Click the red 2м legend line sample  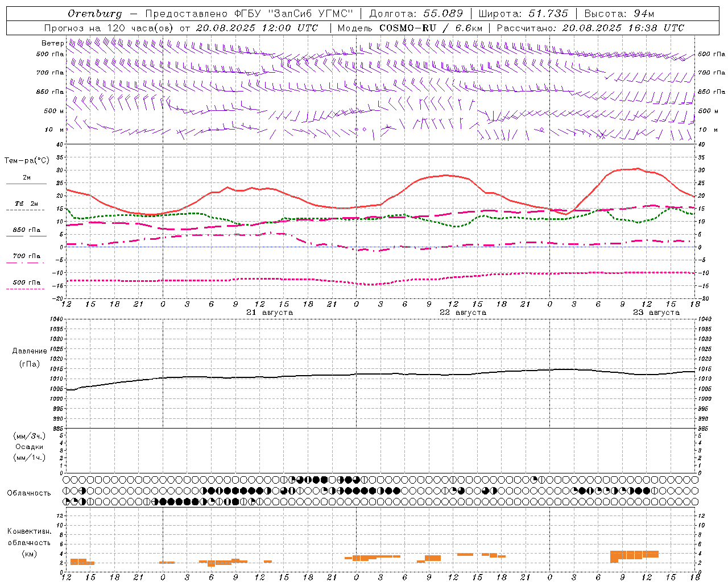(x=26, y=184)
